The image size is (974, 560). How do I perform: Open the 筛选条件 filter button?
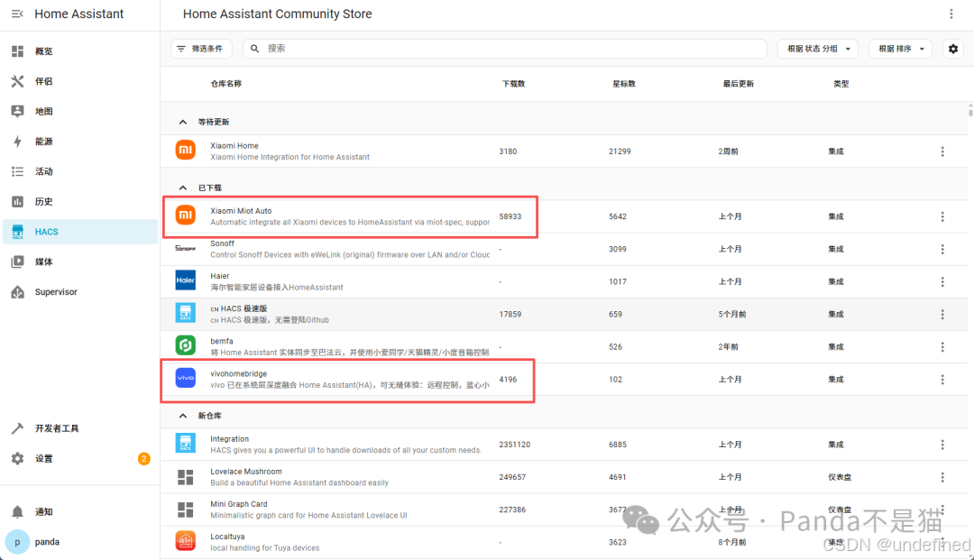point(201,49)
